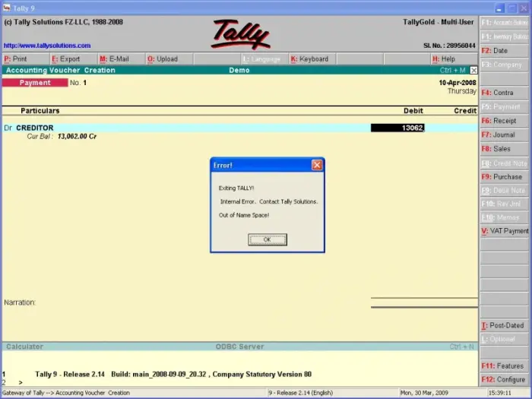Toggle the Optional voucher button

[505, 339]
